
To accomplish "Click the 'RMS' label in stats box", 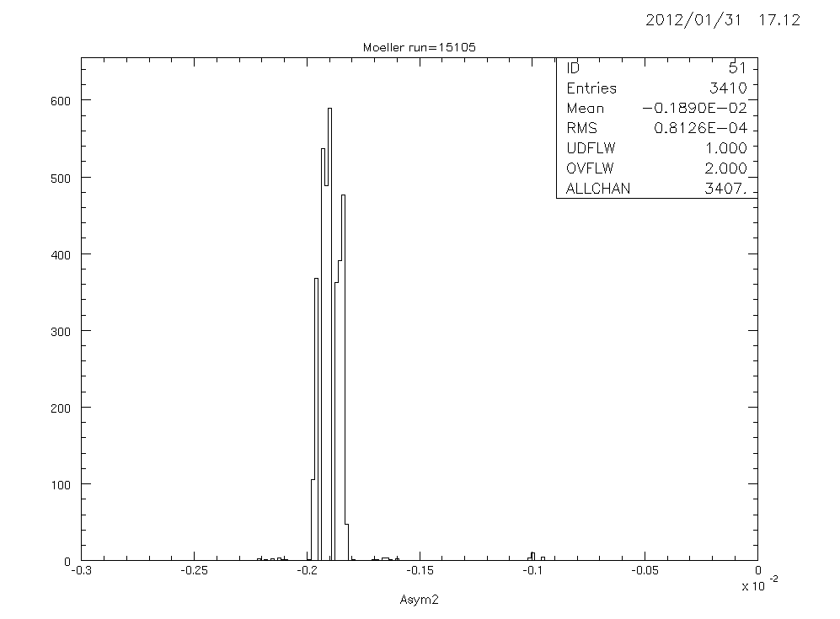I will click(x=581, y=129).
